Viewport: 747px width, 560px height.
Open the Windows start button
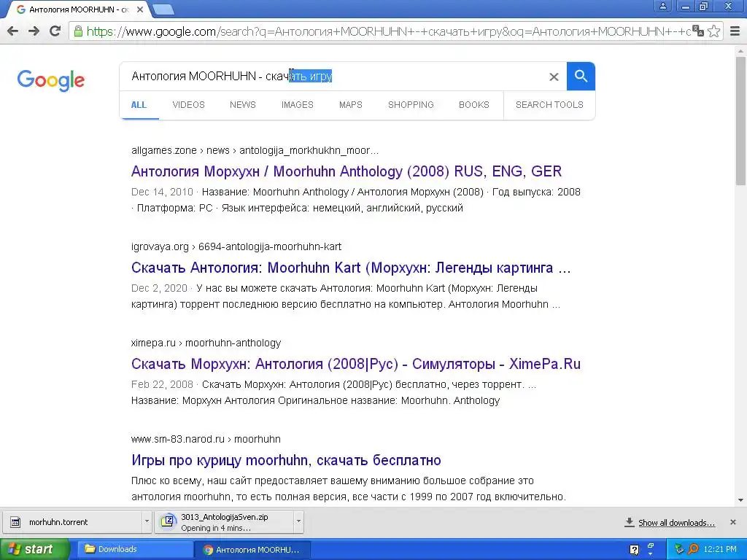point(34,549)
